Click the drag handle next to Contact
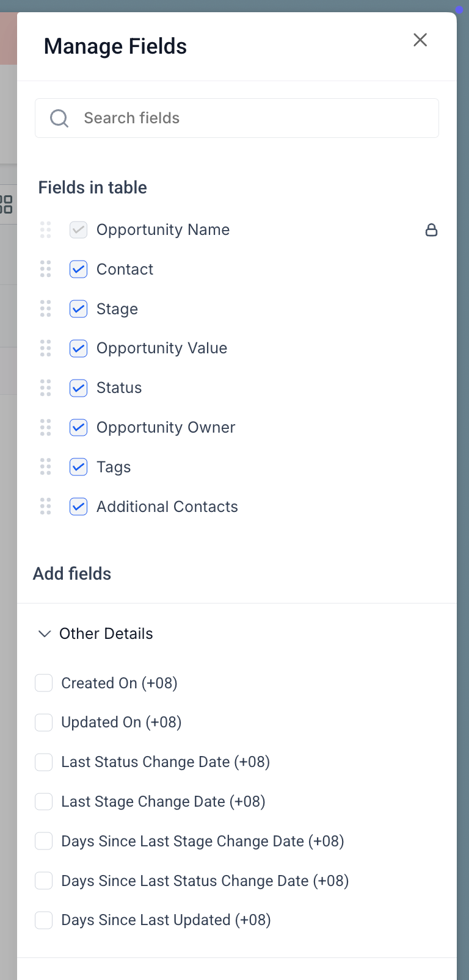This screenshot has width=469, height=980. [45, 268]
